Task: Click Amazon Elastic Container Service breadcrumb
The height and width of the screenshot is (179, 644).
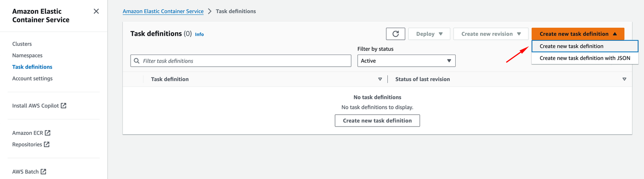Action: [163, 11]
